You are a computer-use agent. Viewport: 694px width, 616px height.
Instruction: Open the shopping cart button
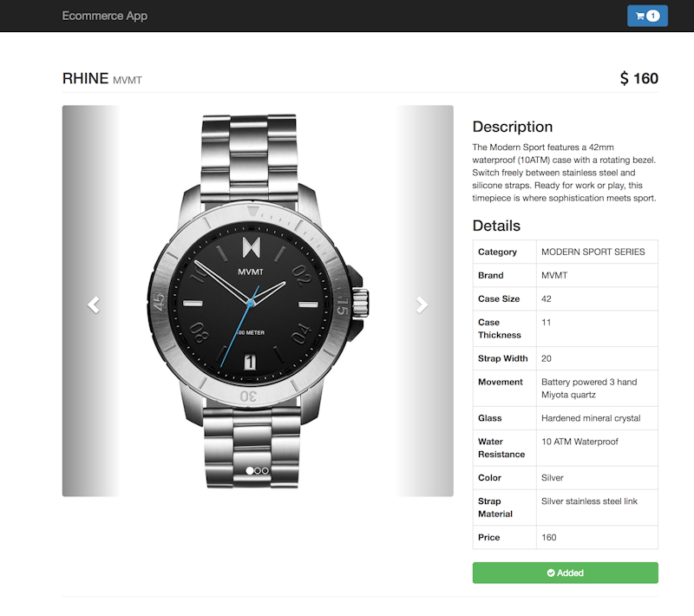tap(647, 16)
